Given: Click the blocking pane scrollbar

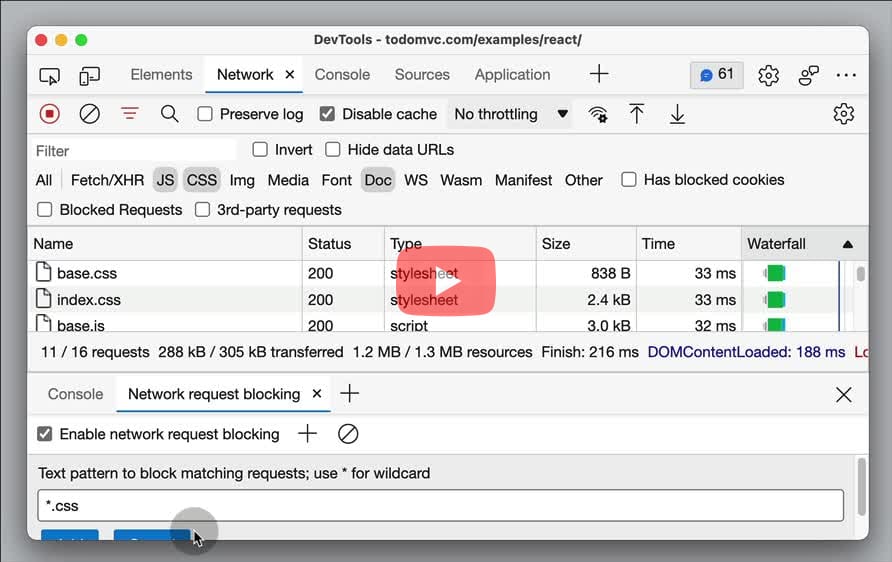Looking at the screenshot, I should (861, 487).
